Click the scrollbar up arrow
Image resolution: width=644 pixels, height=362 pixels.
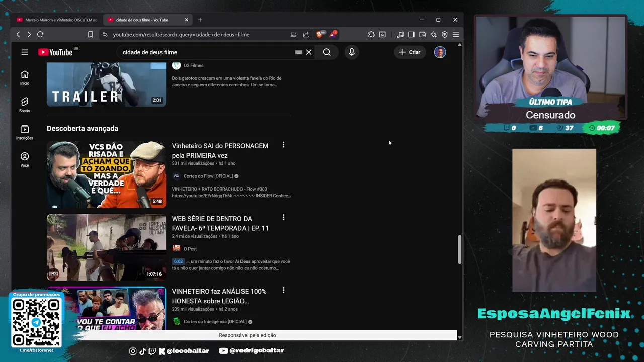[x=459, y=45]
